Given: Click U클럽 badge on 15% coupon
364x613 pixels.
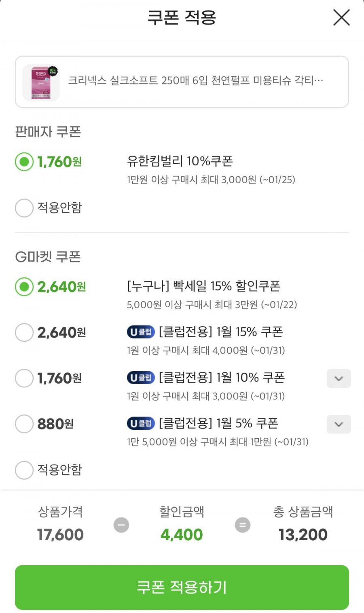Looking at the screenshot, I should (141, 332).
